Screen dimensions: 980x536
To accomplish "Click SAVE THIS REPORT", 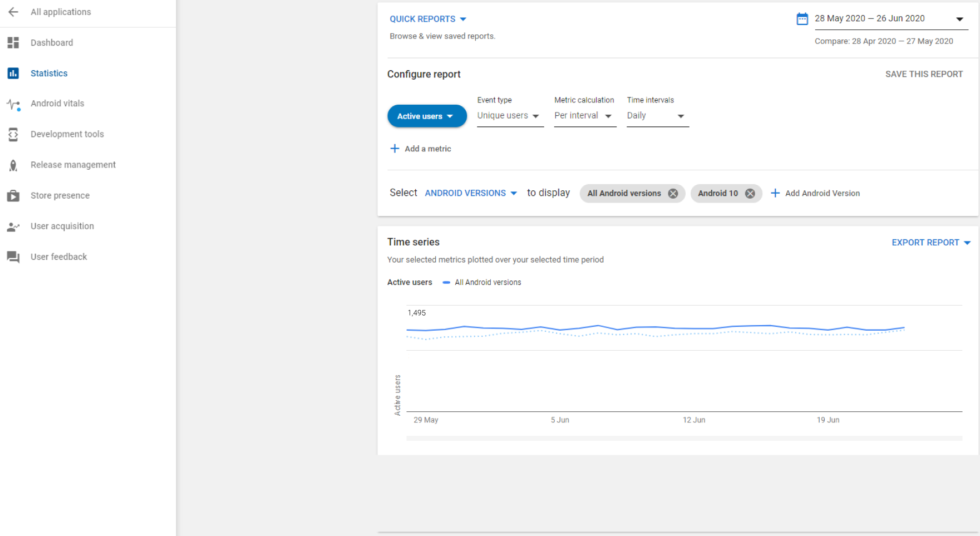I will [x=923, y=73].
